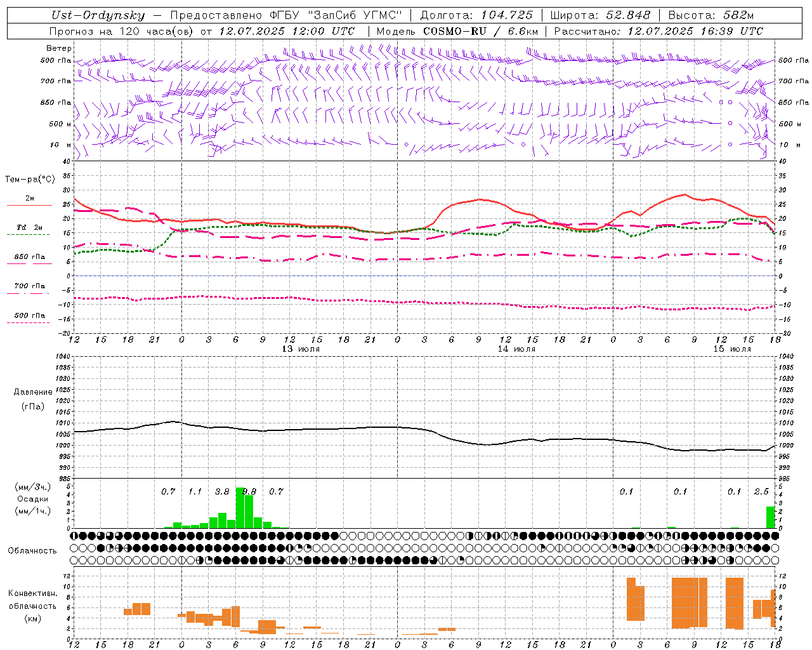Click the 'Широта: 52.848' header value
The height and width of the screenshot is (650, 812).
600,16
